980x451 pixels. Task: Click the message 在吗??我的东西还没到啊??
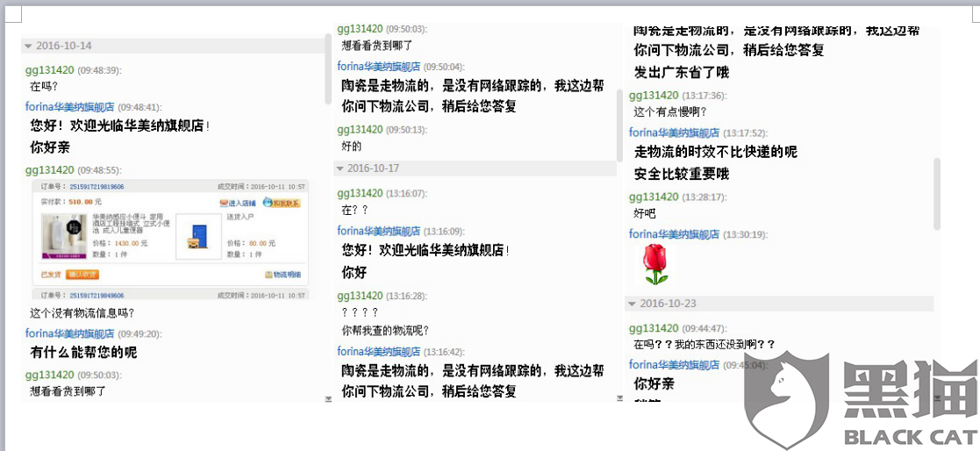tap(705, 344)
